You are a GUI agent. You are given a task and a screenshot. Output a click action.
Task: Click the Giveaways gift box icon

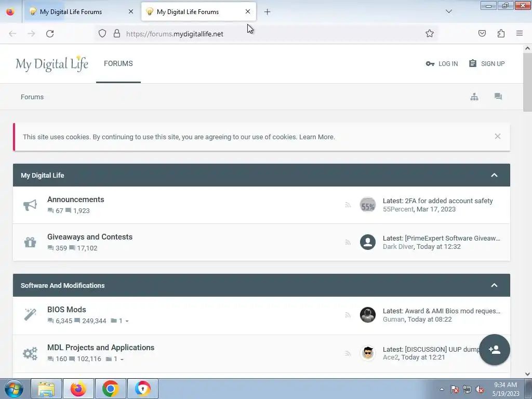[30, 242]
